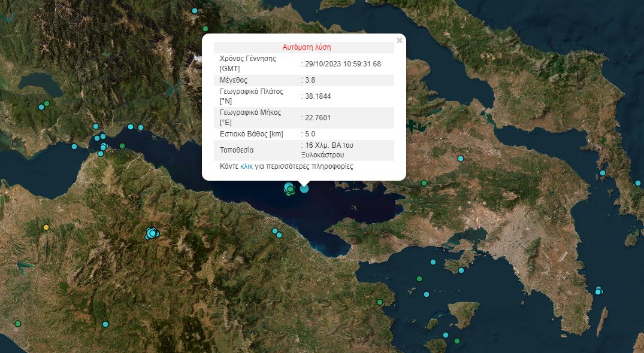Select the clustered earthquake markers southwest of the gulf
The image size is (644, 353).
(151, 233)
